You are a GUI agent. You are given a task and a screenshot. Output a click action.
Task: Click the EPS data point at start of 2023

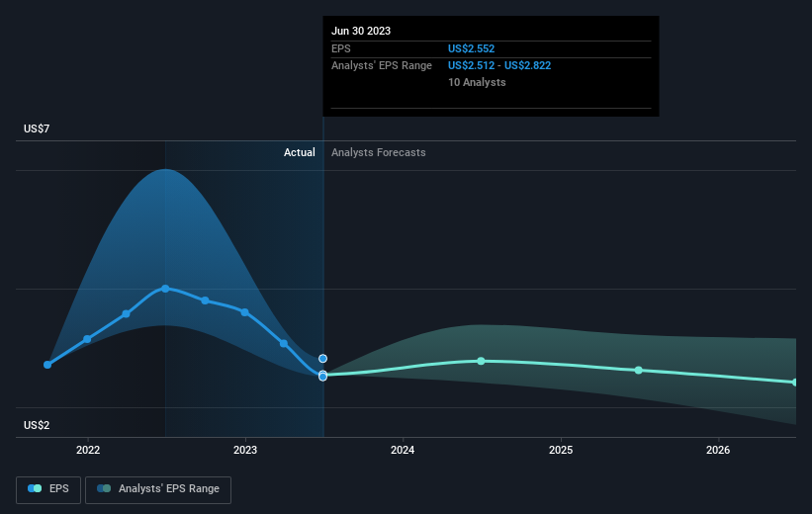pyautogui.click(x=244, y=312)
